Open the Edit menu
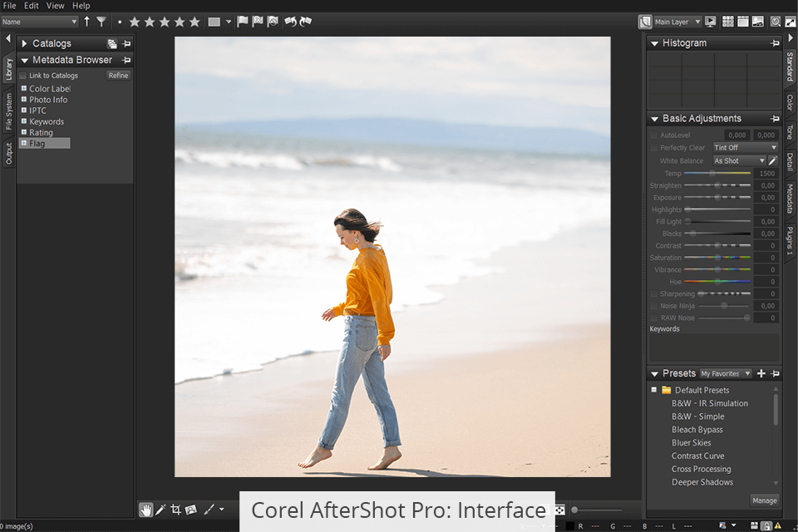This screenshot has width=798, height=532. [x=31, y=6]
